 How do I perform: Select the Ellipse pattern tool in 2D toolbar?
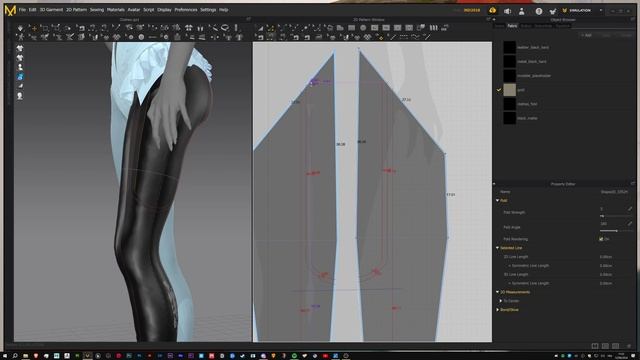pyautogui.click(x=363, y=28)
